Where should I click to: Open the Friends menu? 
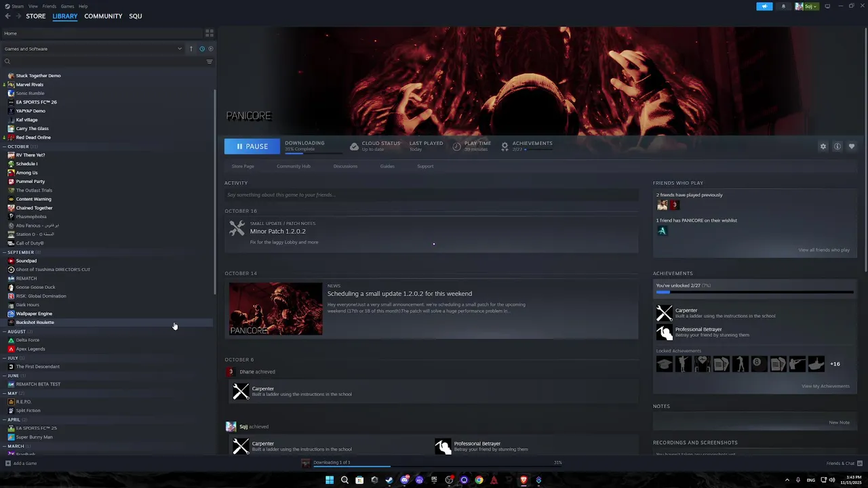point(50,6)
